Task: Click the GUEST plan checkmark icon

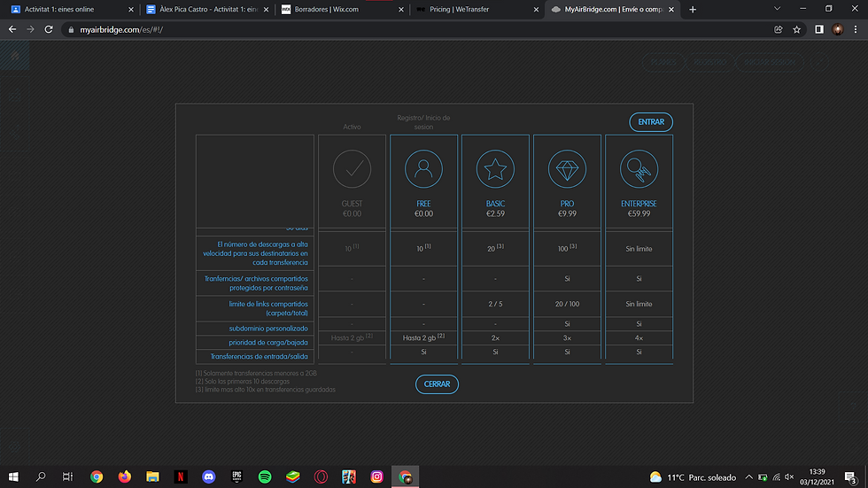Action: point(352,169)
